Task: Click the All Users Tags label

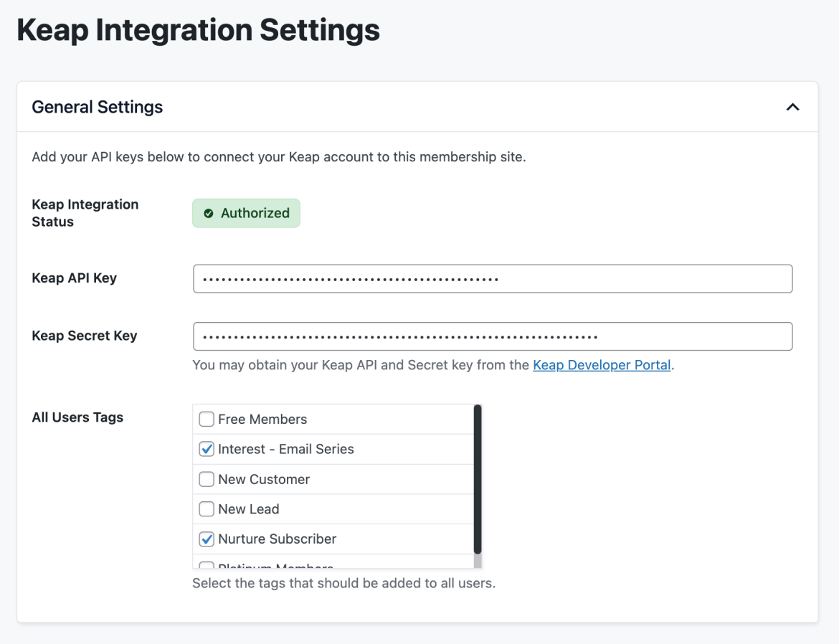Action: click(77, 417)
